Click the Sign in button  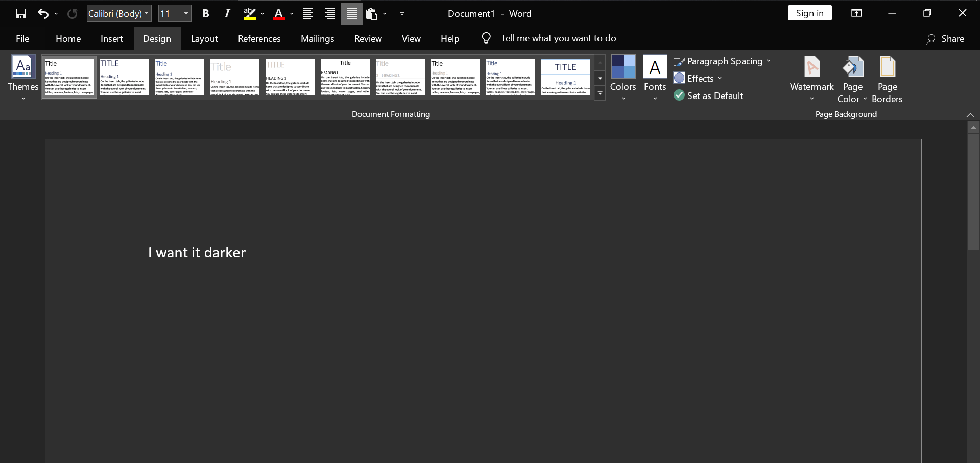click(x=809, y=13)
